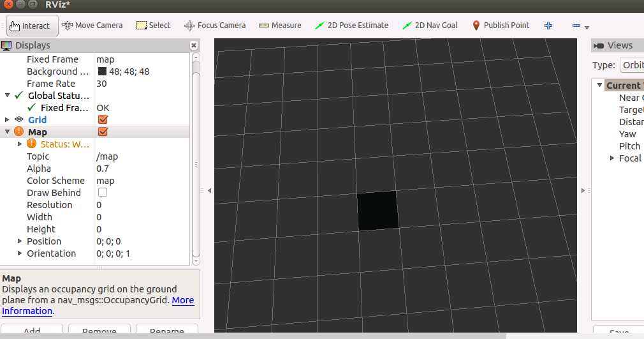Click the blue minus remove-tool icon
This screenshot has width=644, height=339.
coord(576,26)
